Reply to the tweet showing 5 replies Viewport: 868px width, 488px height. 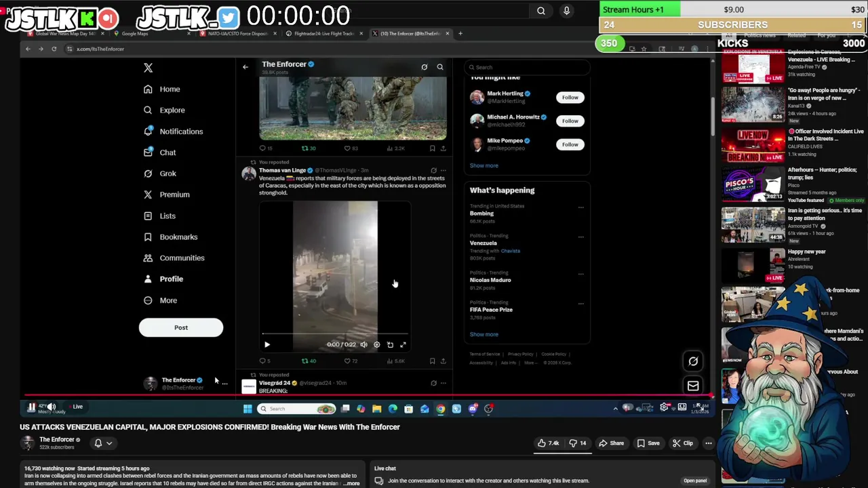pyautogui.click(x=264, y=361)
